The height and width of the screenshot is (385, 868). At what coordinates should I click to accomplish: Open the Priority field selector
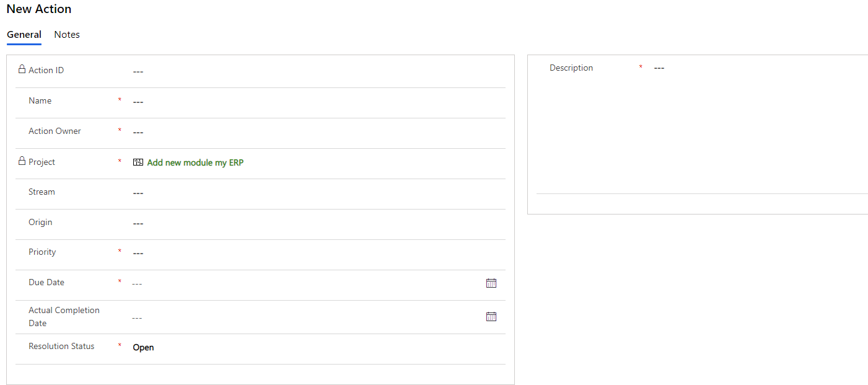[x=138, y=253]
